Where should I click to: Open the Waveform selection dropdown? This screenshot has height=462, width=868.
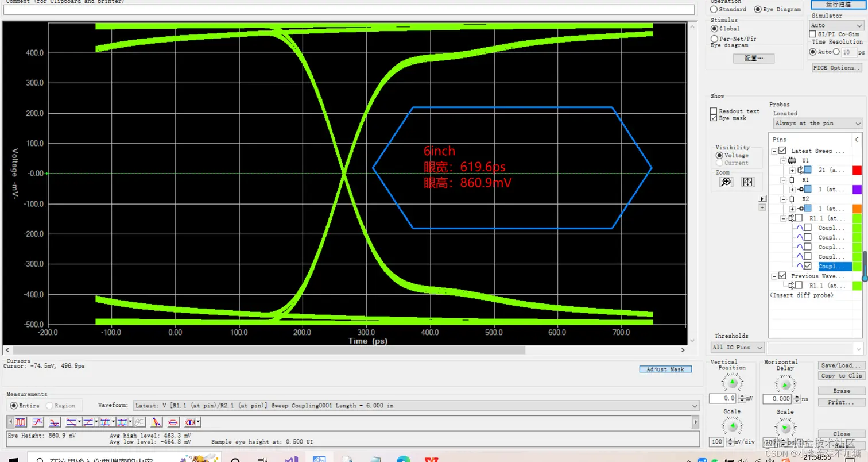[x=416, y=406]
